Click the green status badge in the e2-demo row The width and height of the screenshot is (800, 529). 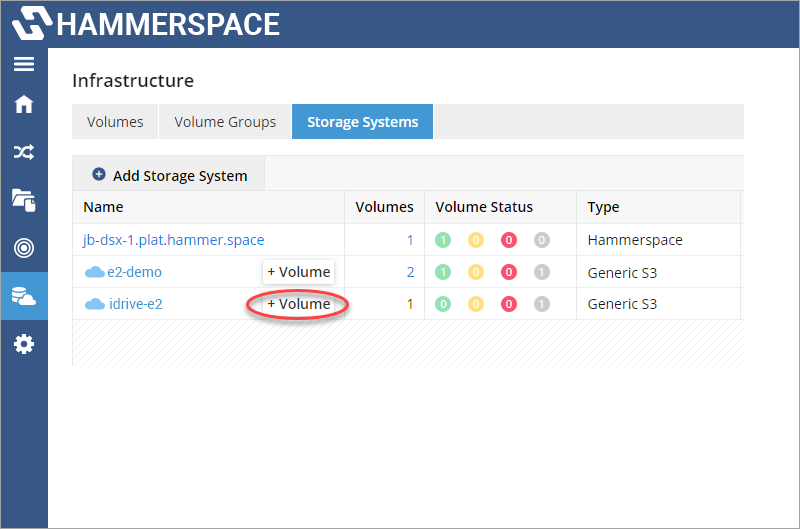[x=443, y=272]
